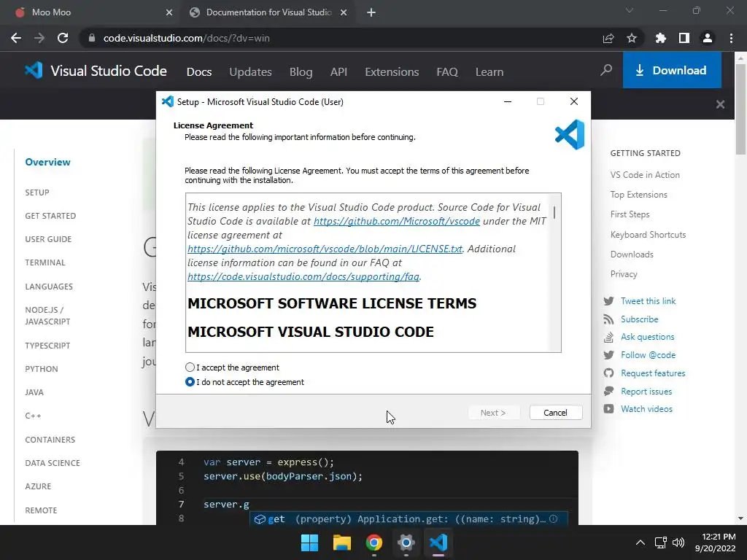Click the VS Code logo in setup title bar
This screenshot has width=747, height=560.
[168, 101]
